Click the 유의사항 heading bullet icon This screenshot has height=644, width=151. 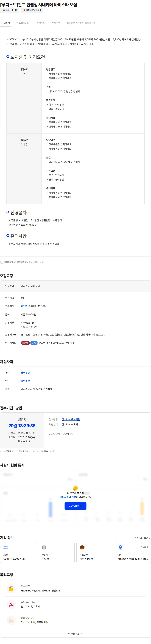tap(8, 236)
